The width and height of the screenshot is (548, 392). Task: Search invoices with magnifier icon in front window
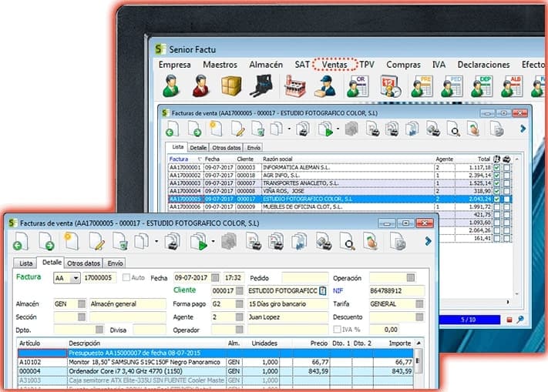(x=347, y=242)
